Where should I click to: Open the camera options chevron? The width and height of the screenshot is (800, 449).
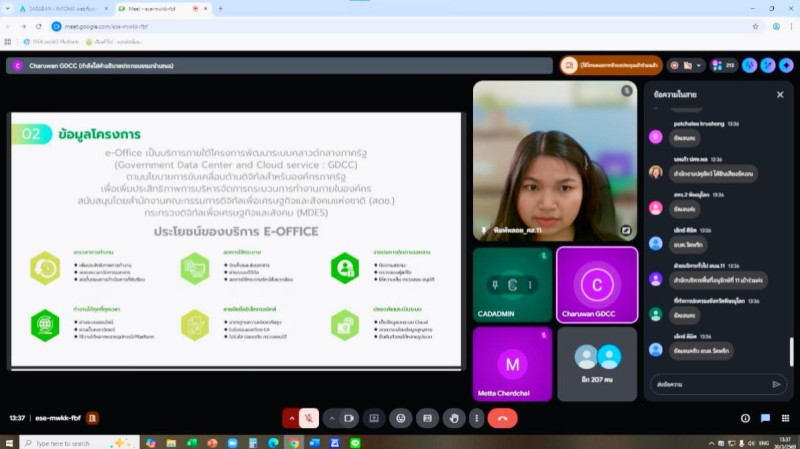pyautogui.click(x=331, y=418)
